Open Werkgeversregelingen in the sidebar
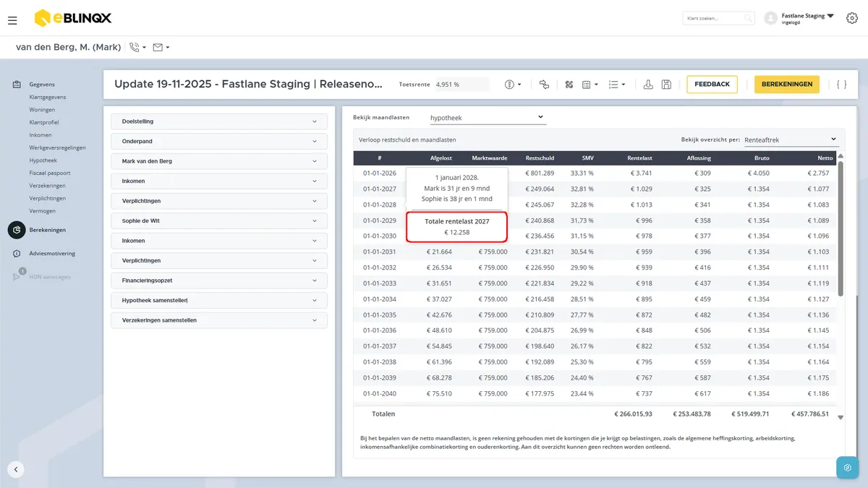868x488 pixels. [x=57, y=147]
